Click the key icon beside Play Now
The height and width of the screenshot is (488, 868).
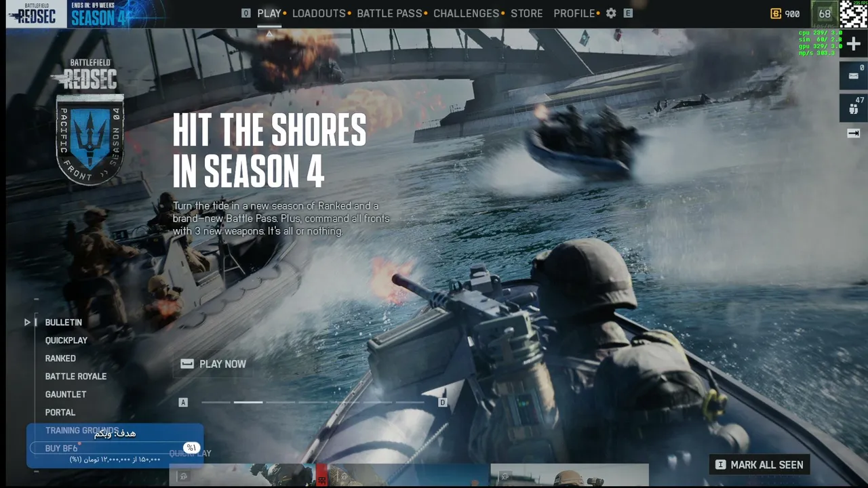[x=187, y=364]
